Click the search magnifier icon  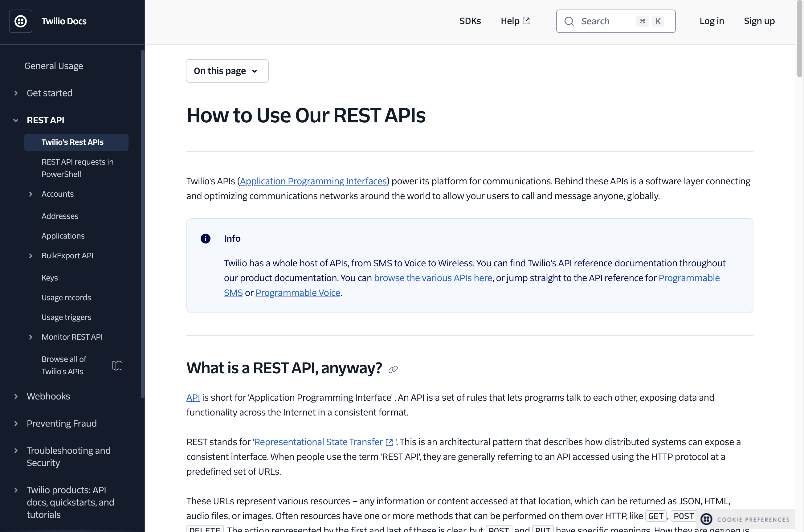569,21
